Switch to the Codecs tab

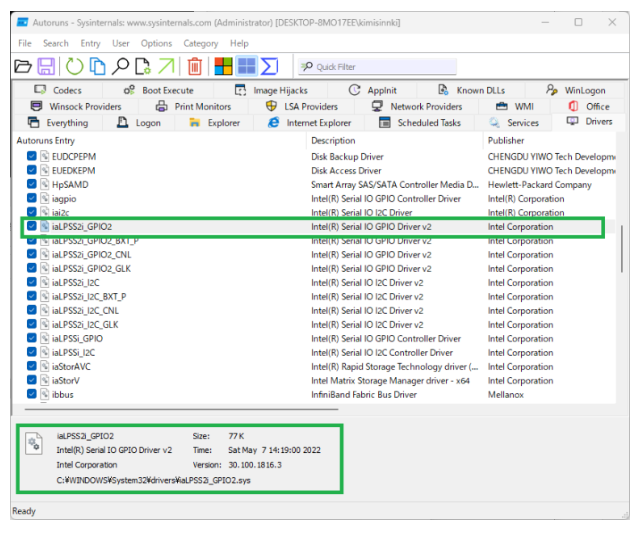58,90
